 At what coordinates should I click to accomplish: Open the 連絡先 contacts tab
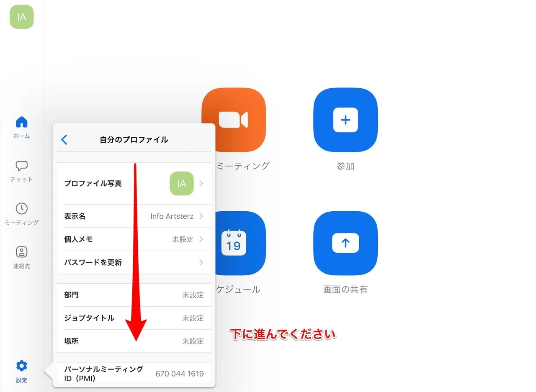point(22,257)
